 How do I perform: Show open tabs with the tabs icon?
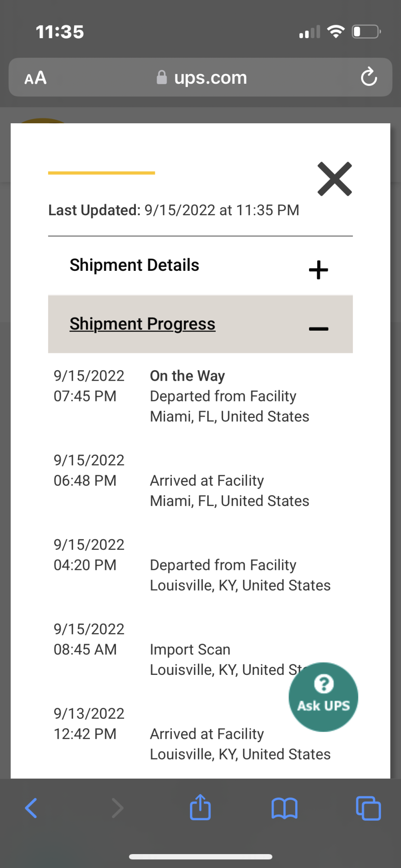(368, 808)
